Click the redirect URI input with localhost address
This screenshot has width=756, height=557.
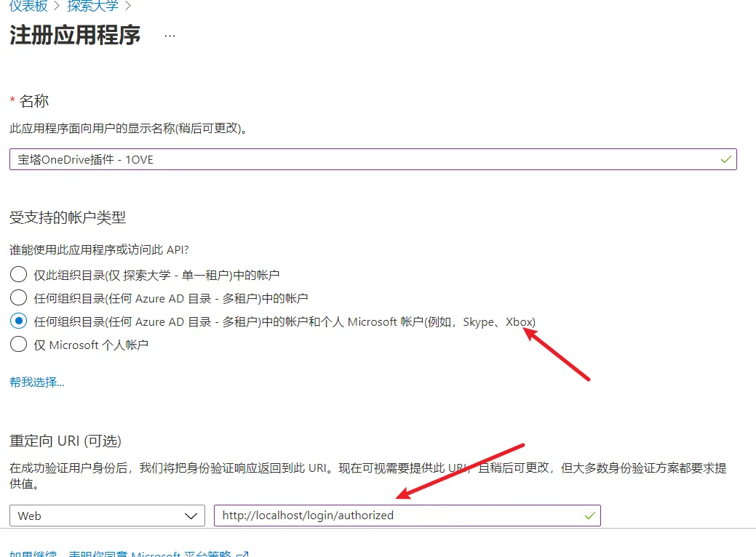tap(407, 516)
